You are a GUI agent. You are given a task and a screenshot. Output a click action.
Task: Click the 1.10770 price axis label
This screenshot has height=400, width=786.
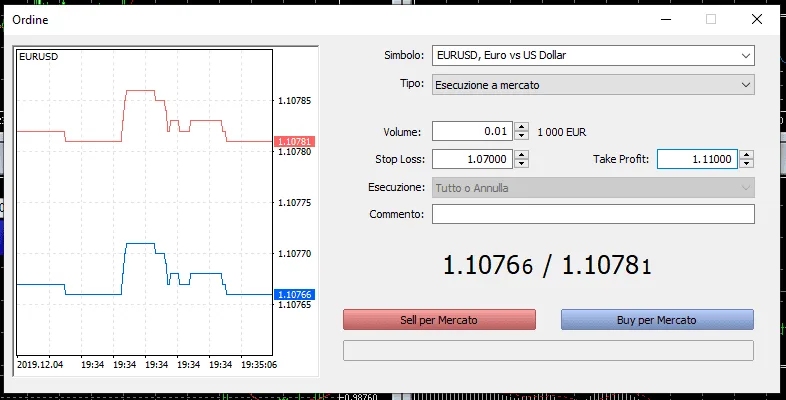tap(295, 254)
